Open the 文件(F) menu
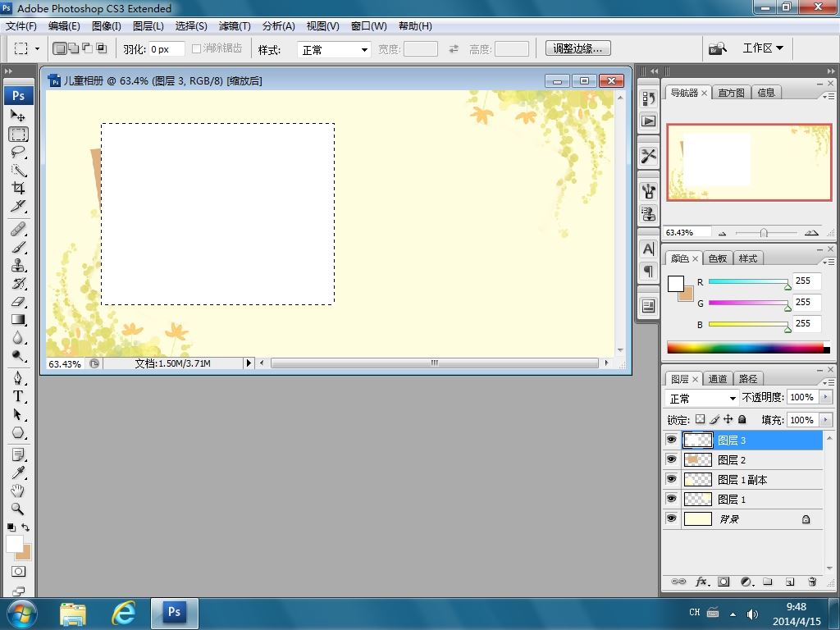 [21, 25]
